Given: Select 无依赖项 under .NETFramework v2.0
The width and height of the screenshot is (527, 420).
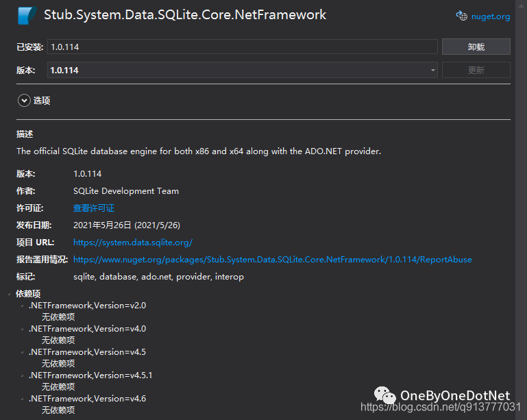Looking at the screenshot, I should click(58, 317).
